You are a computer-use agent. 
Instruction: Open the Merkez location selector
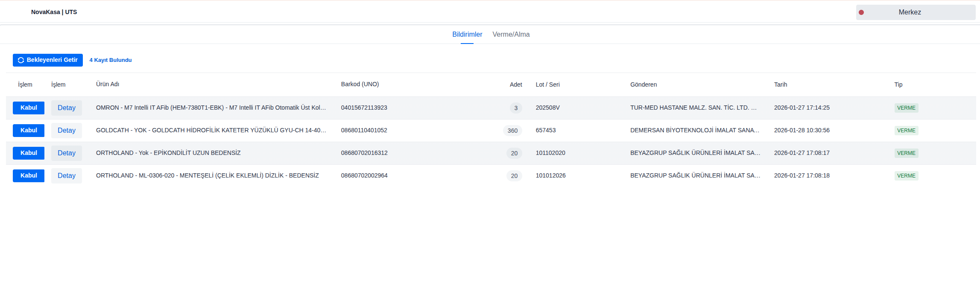pos(915,12)
